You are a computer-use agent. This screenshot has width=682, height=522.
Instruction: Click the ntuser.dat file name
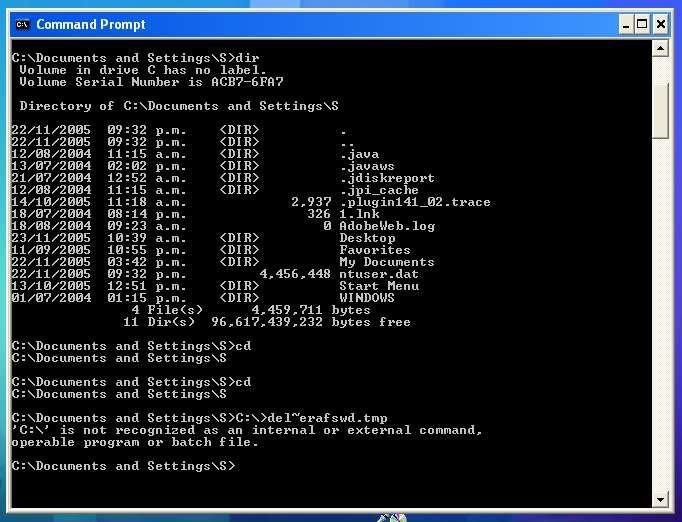(x=379, y=274)
